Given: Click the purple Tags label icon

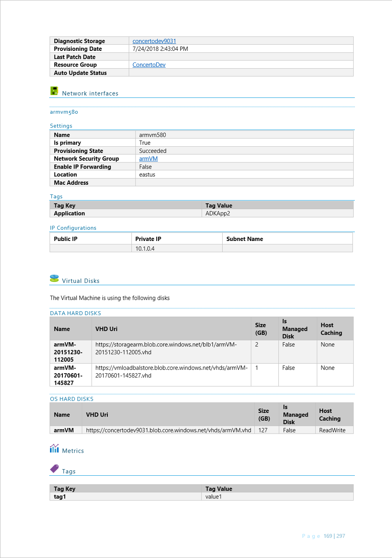Looking at the screenshot, I should tap(55, 469).
